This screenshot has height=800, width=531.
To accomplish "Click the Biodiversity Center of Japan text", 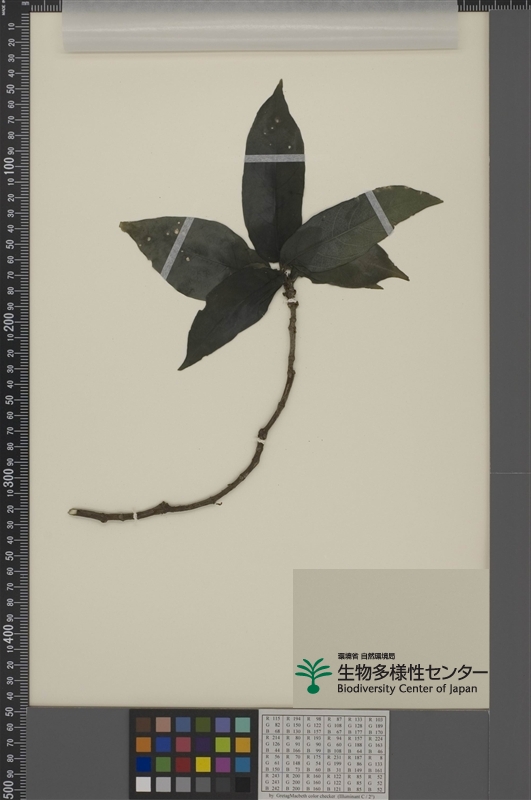I will click(407, 689).
